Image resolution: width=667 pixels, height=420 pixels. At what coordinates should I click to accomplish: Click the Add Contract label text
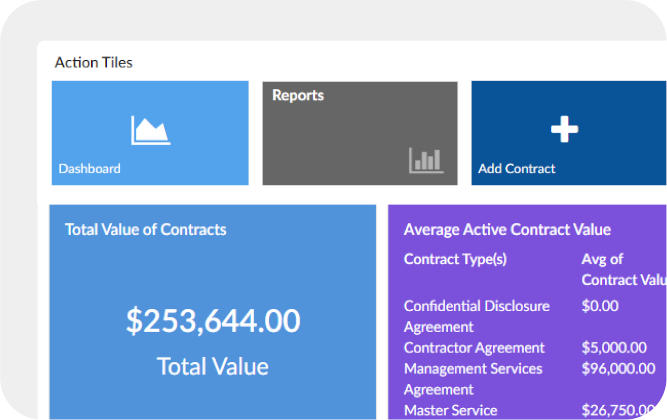pyautogui.click(x=516, y=169)
